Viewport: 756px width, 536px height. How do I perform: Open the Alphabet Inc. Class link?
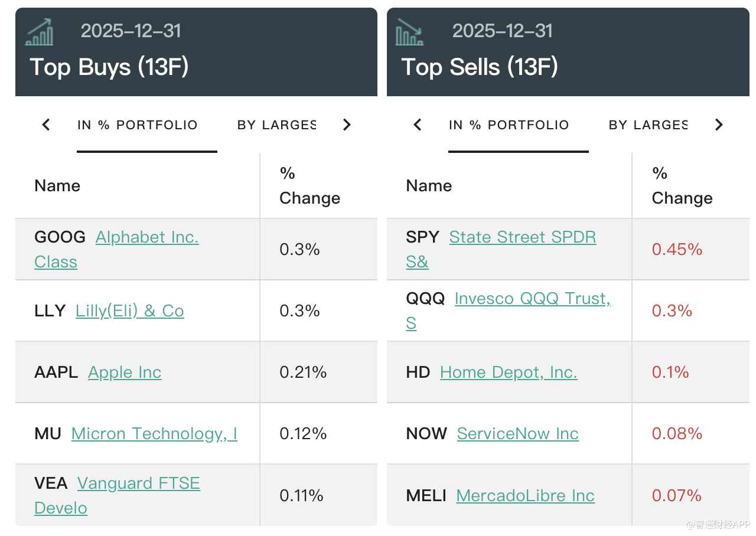click(x=147, y=237)
